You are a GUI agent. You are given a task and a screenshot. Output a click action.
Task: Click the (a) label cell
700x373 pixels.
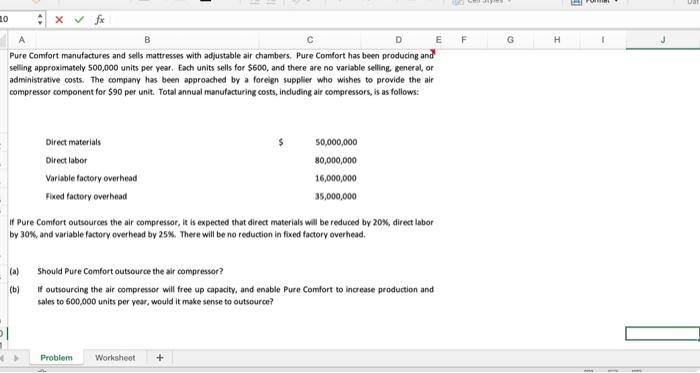(x=14, y=271)
